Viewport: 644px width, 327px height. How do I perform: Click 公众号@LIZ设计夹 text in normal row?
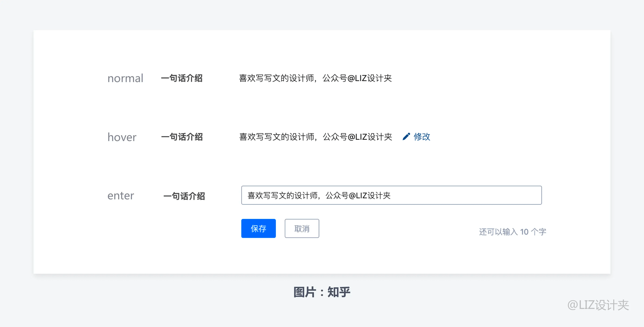click(357, 78)
